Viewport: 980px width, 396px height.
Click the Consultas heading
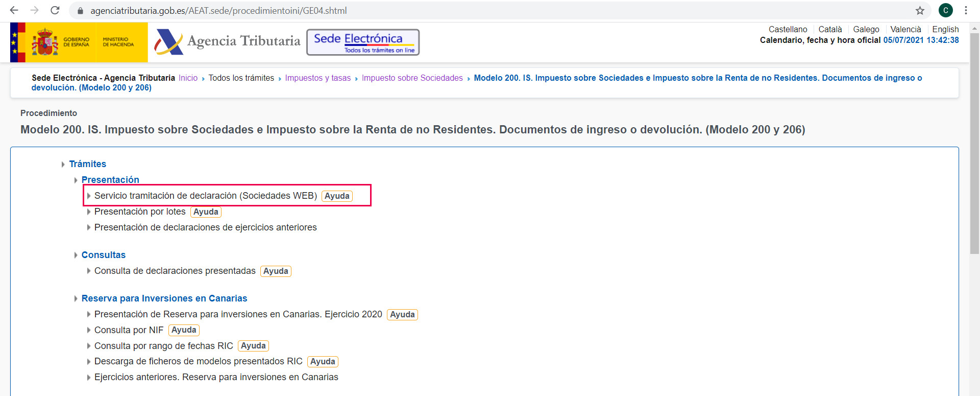click(103, 255)
